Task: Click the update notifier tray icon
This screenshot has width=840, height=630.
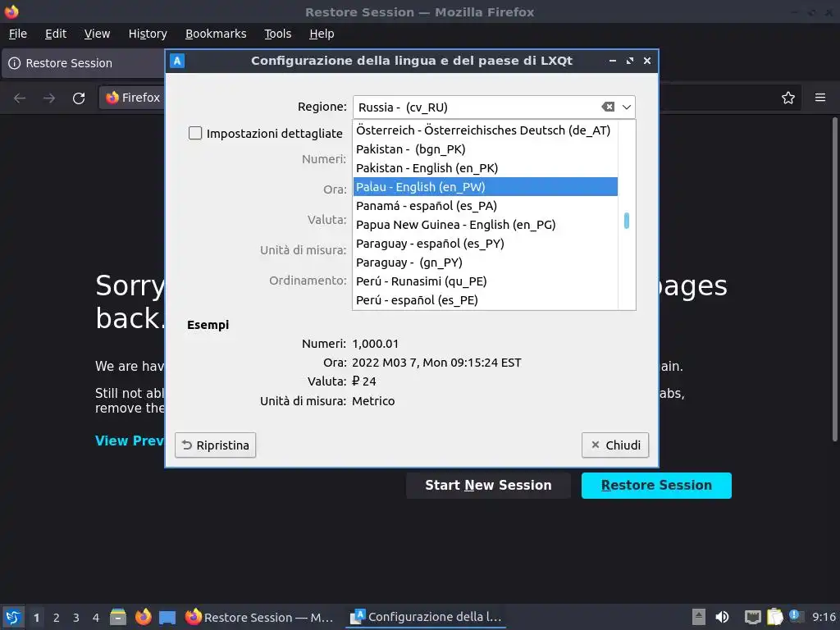Action: click(x=796, y=616)
